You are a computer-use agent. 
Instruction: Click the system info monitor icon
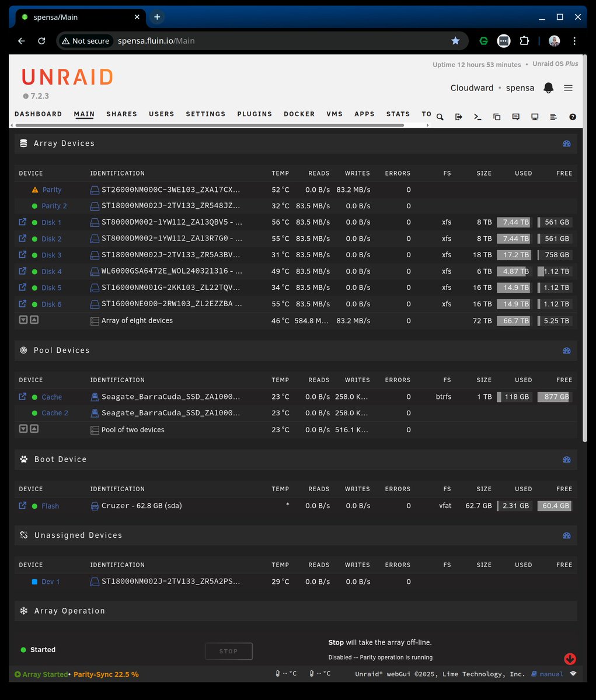[x=535, y=117]
